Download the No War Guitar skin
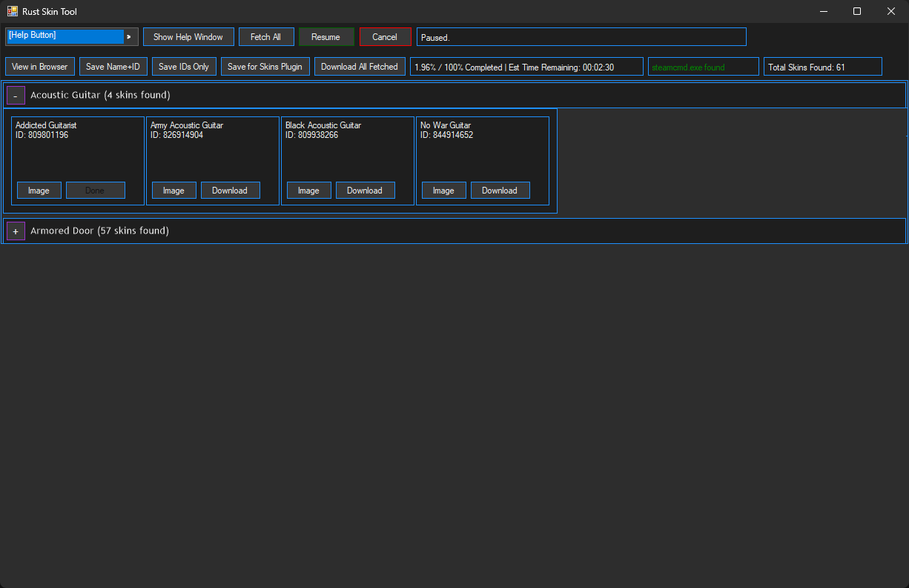 point(500,190)
